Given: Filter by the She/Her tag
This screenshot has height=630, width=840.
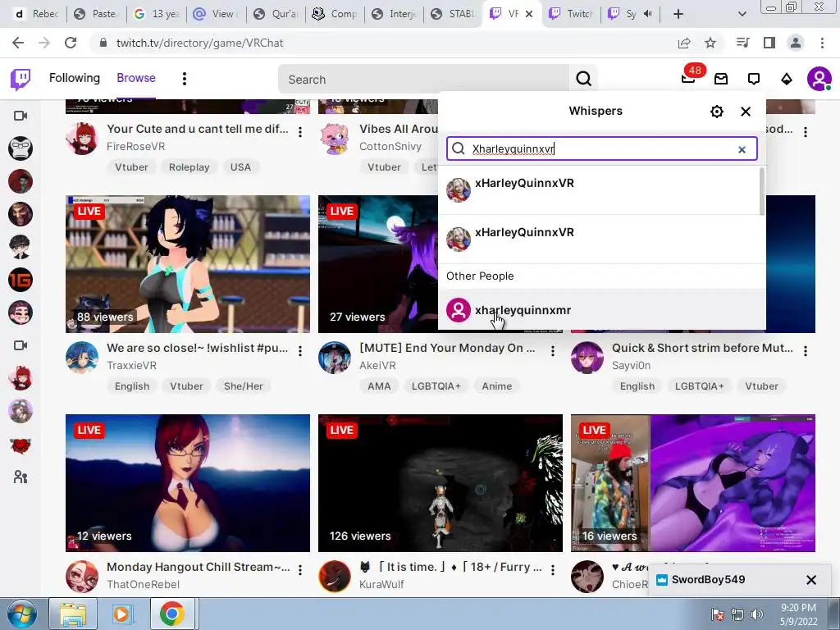Looking at the screenshot, I should tap(243, 386).
